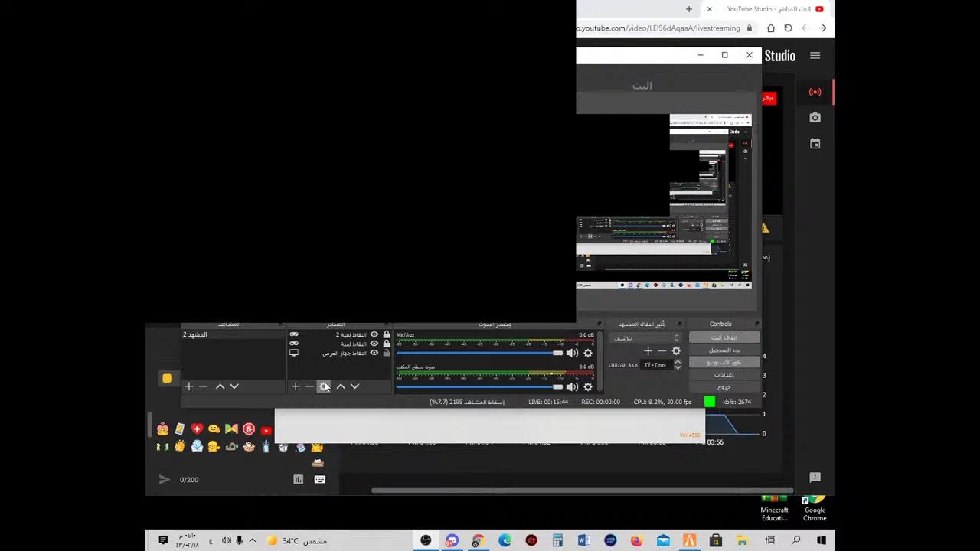Step transition duration with spinner arrows
980x551 pixels.
point(677,365)
